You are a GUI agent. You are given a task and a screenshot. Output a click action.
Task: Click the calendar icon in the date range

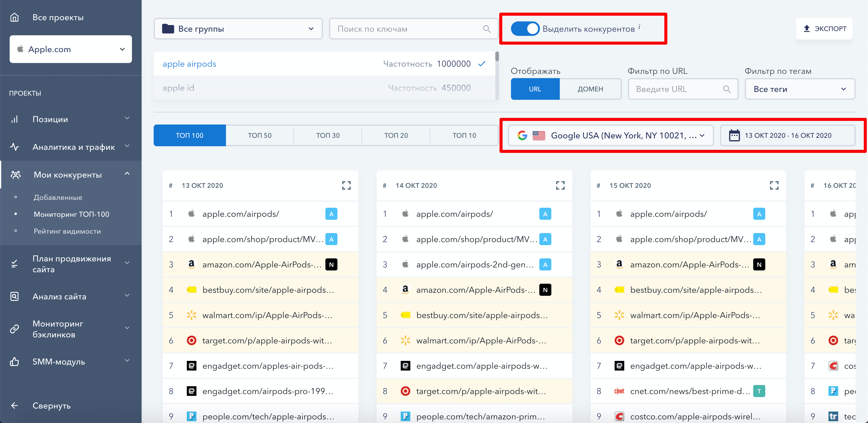734,135
